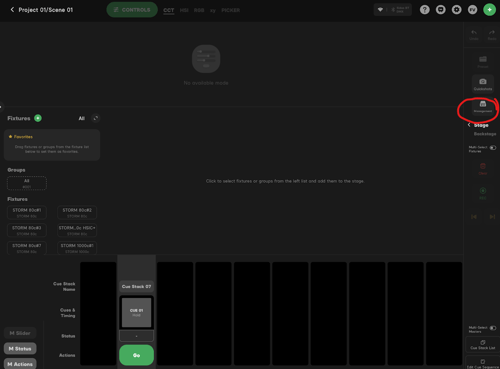Click the No available mode placeholder icon
500x369 pixels.
coord(206,59)
